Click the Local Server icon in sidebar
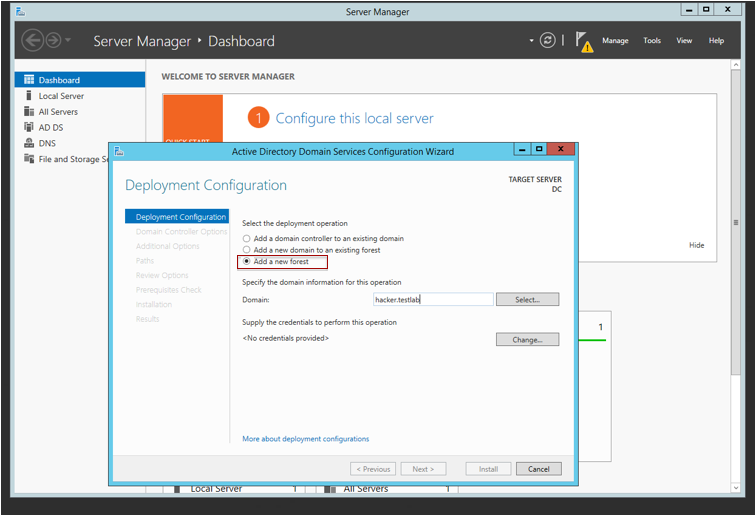 (29, 95)
